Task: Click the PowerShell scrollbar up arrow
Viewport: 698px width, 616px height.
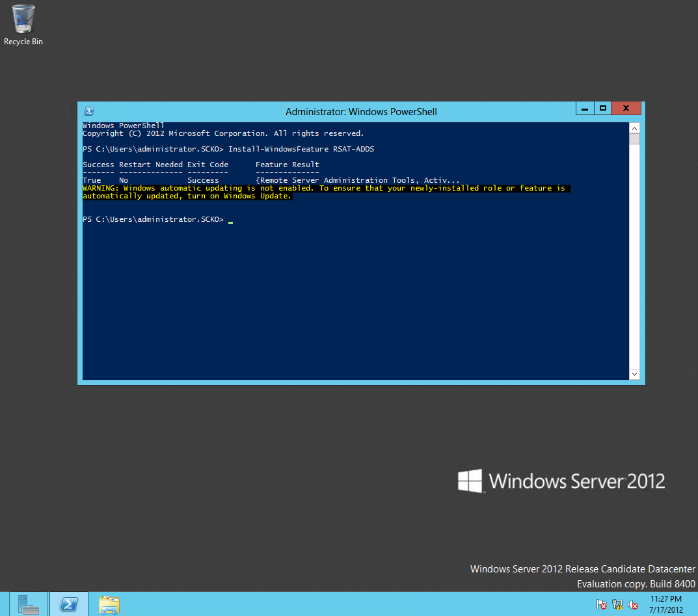Action: pos(634,128)
